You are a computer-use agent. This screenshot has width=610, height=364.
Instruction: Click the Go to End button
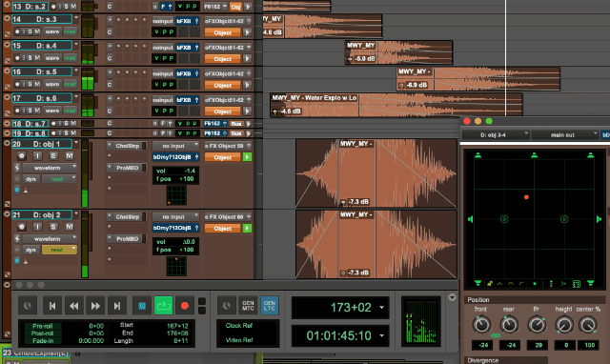tap(116, 306)
